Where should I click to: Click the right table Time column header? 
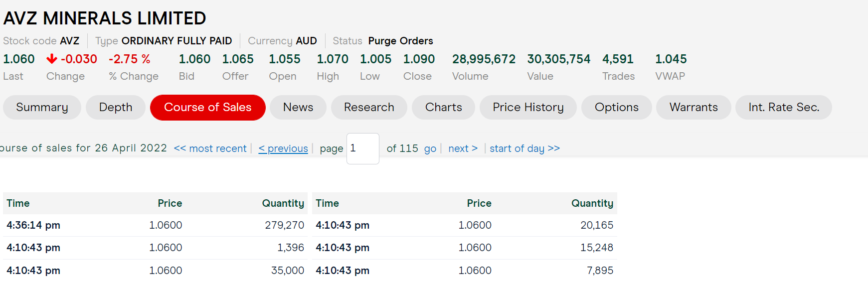[x=328, y=203]
